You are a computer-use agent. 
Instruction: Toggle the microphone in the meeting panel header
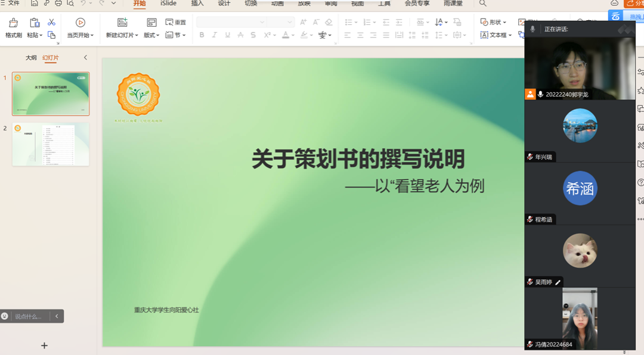pos(532,29)
